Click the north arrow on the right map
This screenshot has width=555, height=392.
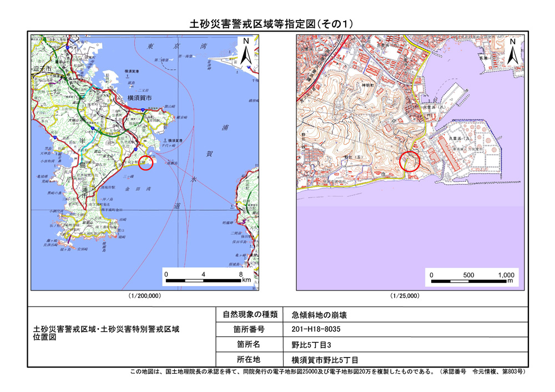pyautogui.click(x=513, y=53)
